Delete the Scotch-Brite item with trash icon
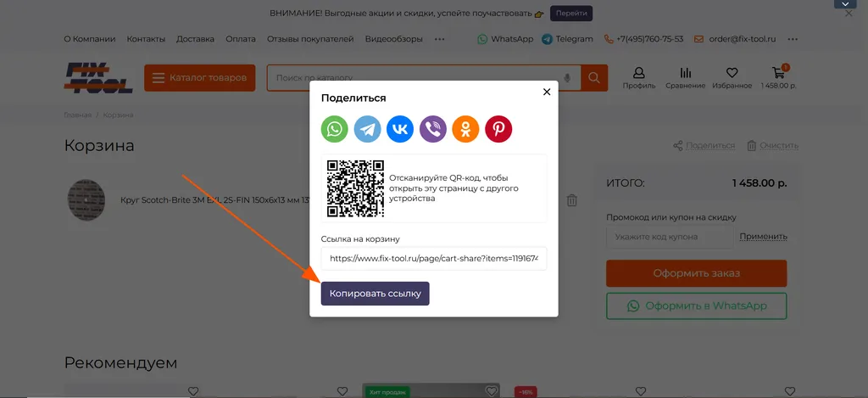 572,200
